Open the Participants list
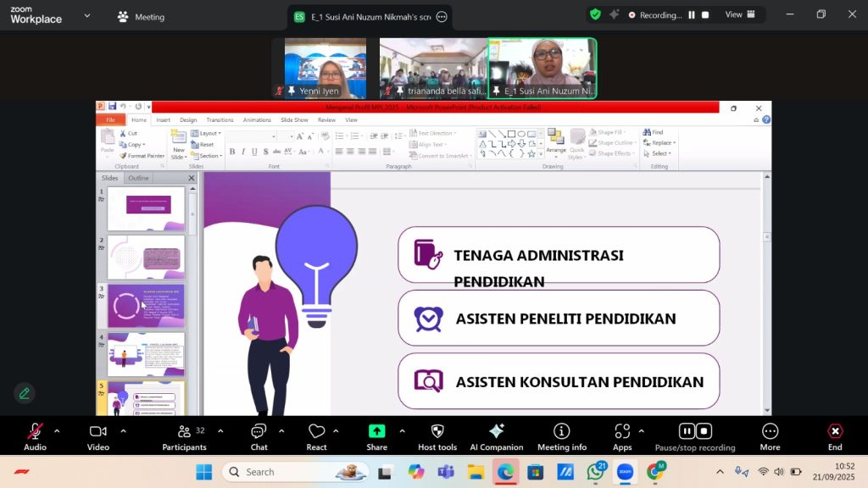 click(185, 432)
